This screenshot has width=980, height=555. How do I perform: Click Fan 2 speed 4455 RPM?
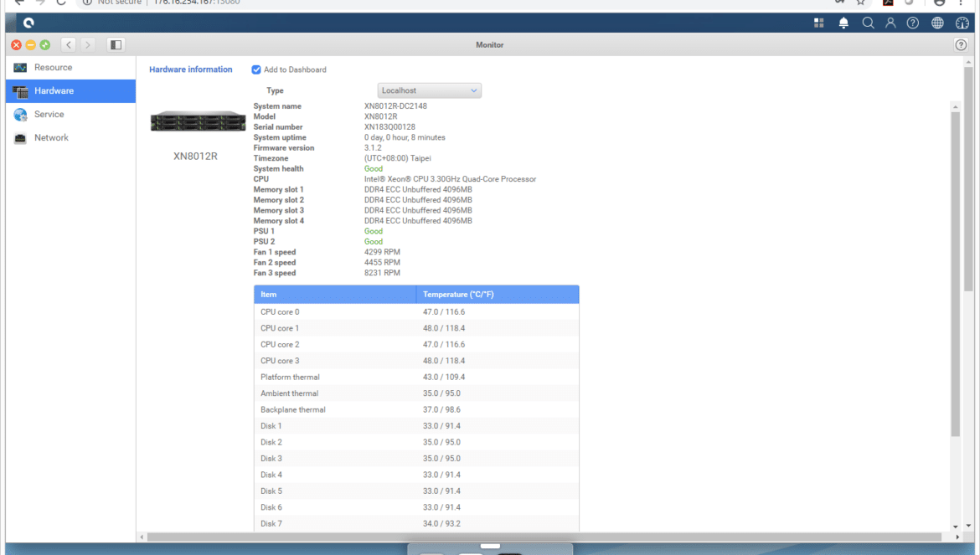click(x=382, y=263)
